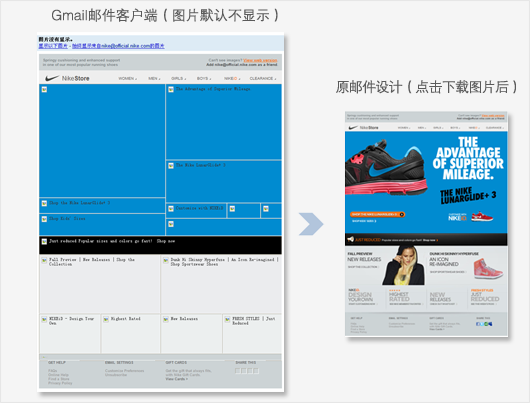Click the Nike swoosh logo in the Gmail view
The image size is (530, 403).
[x=52, y=78]
